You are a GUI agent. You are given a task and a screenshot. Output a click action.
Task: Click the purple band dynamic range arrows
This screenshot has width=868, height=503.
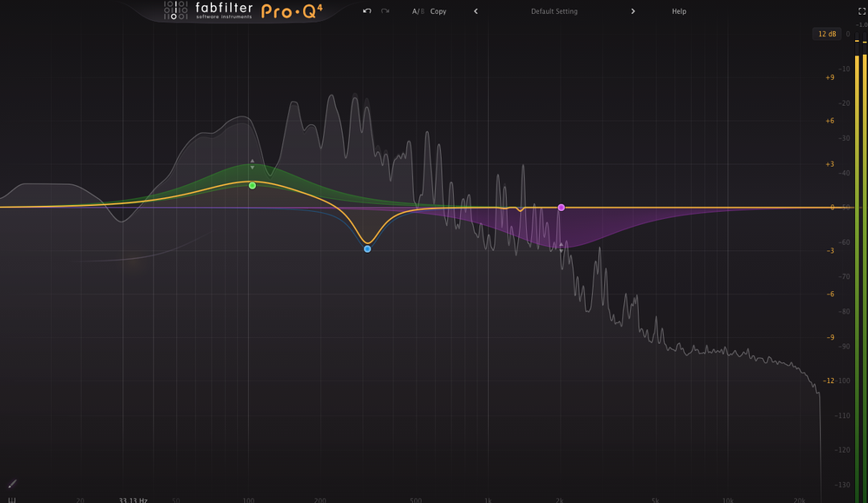tap(562, 248)
